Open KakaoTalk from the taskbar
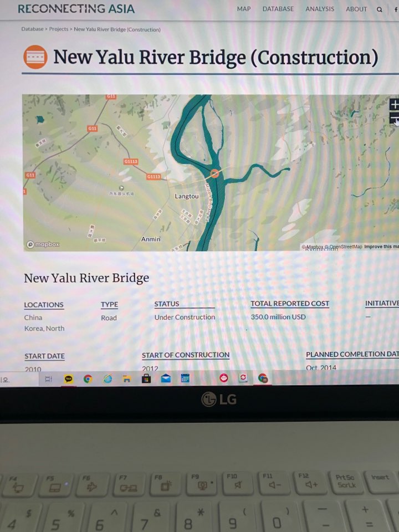Viewport: 399px width, 532px height. (x=69, y=379)
